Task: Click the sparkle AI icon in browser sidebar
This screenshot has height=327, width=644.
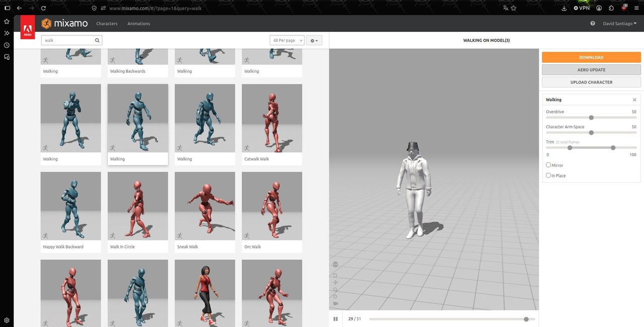Action: pyautogui.click(x=7, y=33)
